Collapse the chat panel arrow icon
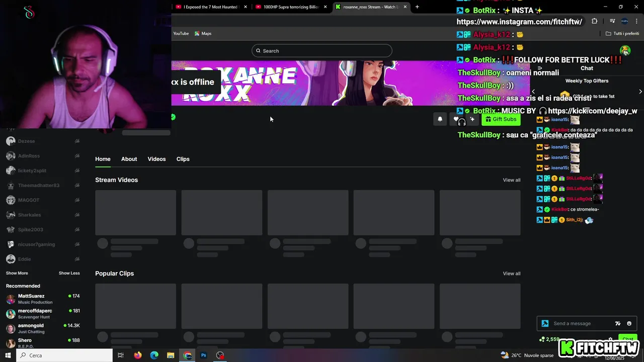Image resolution: width=644 pixels, height=362 pixels. (x=540, y=68)
